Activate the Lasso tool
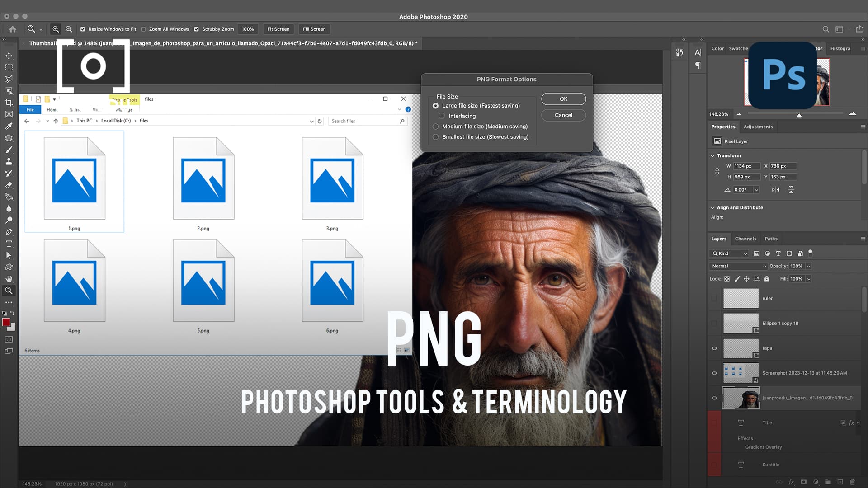This screenshot has height=488, width=868. (9, 79)
